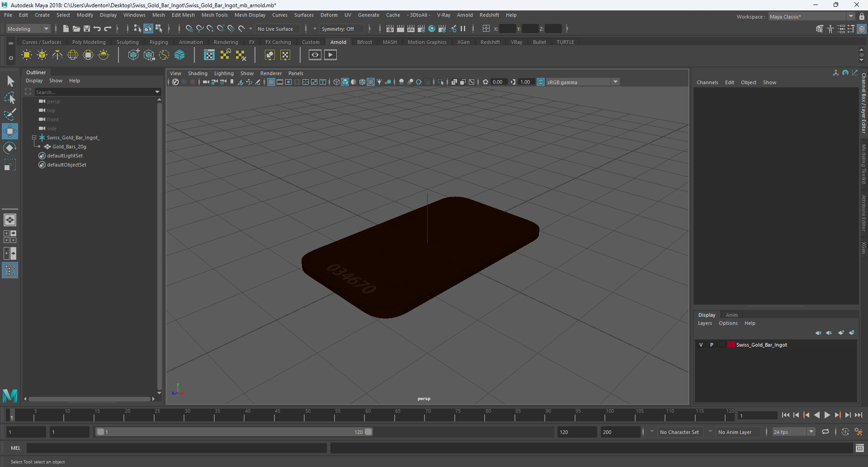
Task: Activate the Lasso Select tool
Action: pyautogui.click(x=10, y=98)
